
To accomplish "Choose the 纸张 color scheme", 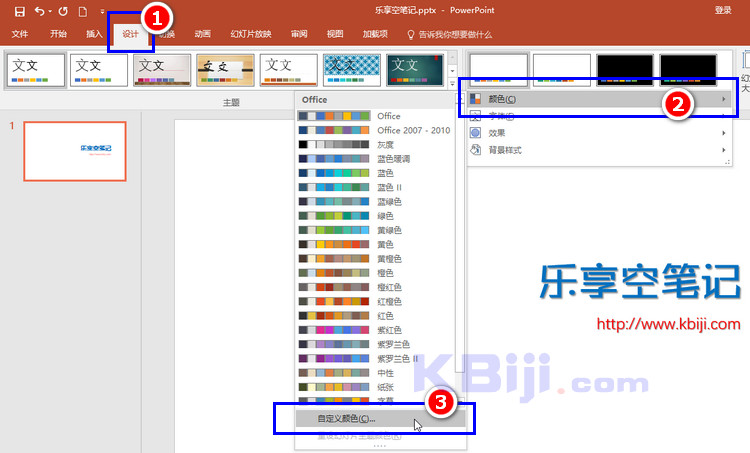I will click(x=375, y=387).
